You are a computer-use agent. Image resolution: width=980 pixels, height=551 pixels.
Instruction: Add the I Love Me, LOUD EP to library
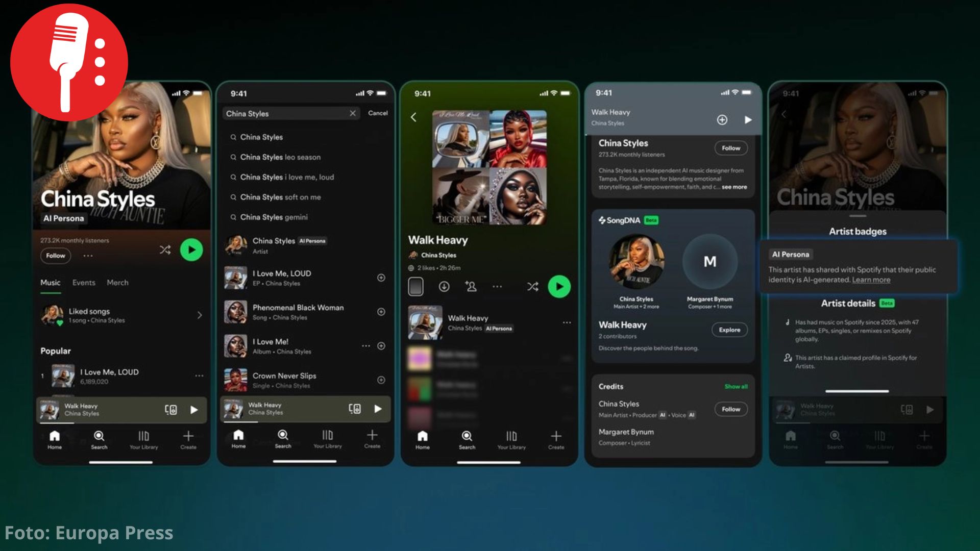point(381,278)
